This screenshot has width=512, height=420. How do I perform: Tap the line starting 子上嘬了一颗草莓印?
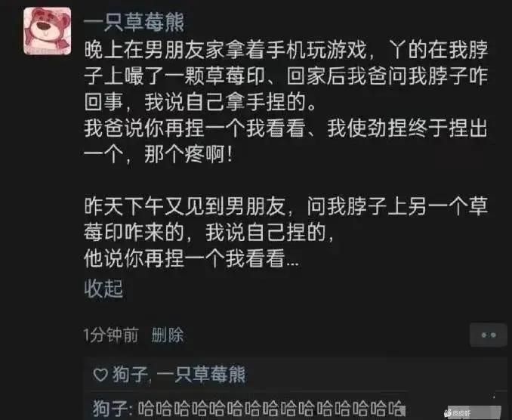pyautogui.click(x=286, y=76)
